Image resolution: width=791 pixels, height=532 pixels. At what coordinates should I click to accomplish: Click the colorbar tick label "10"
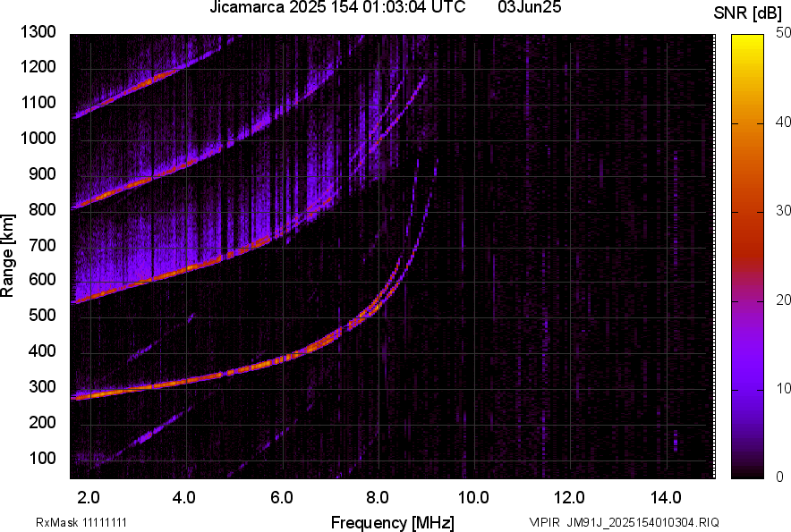784,388
